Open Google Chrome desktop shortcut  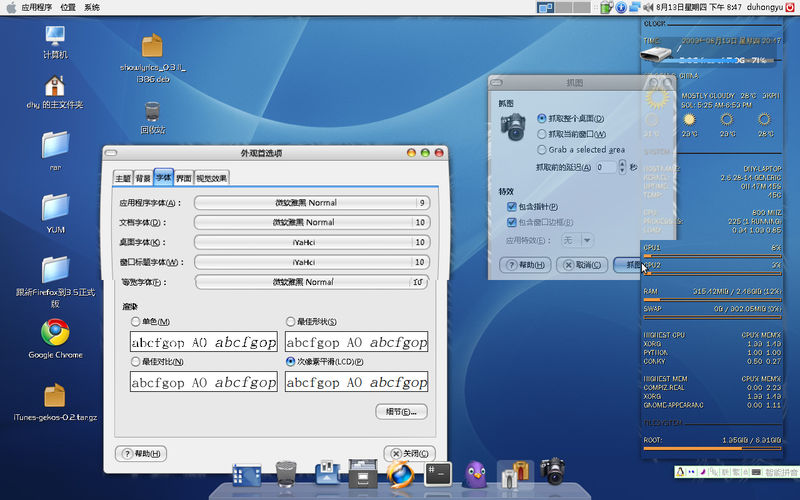(55, 332)
